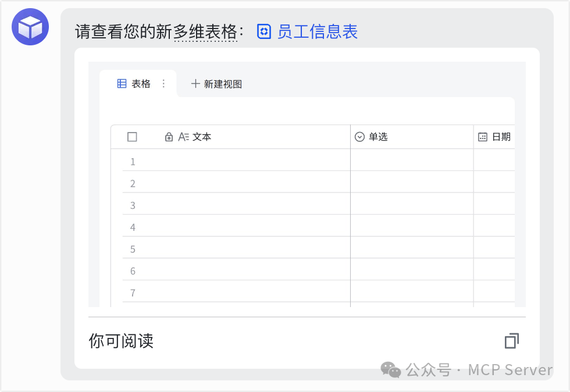The height and width of the screenshot is (392, 570).
Task: Click row number 3 in the table
Action: (x=132, y=205)
